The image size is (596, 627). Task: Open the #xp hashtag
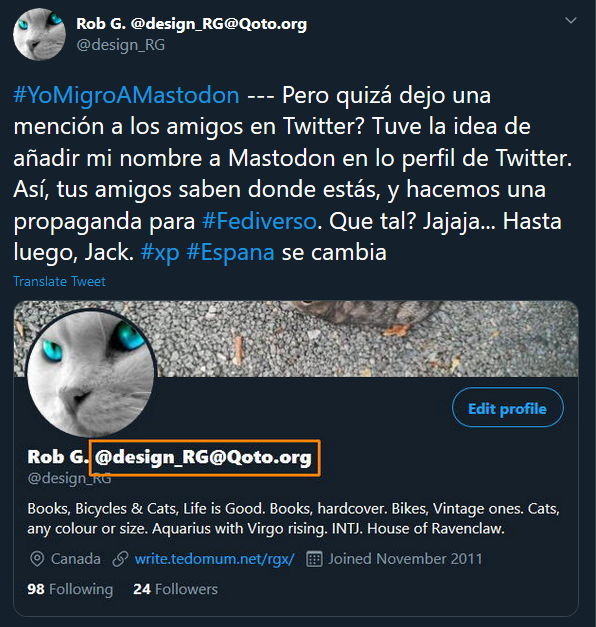click(160, 253)
